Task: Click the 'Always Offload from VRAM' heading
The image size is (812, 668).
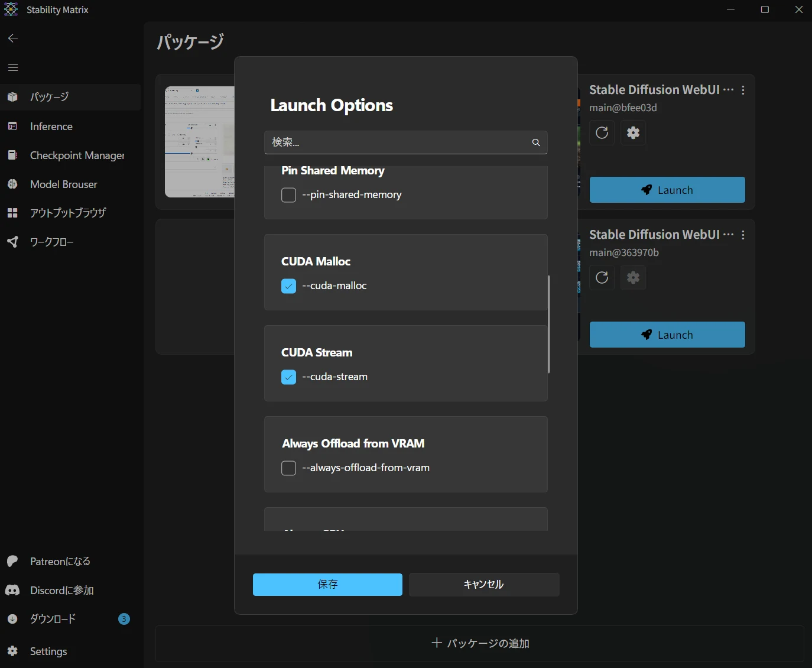Action: coord(353,443)
